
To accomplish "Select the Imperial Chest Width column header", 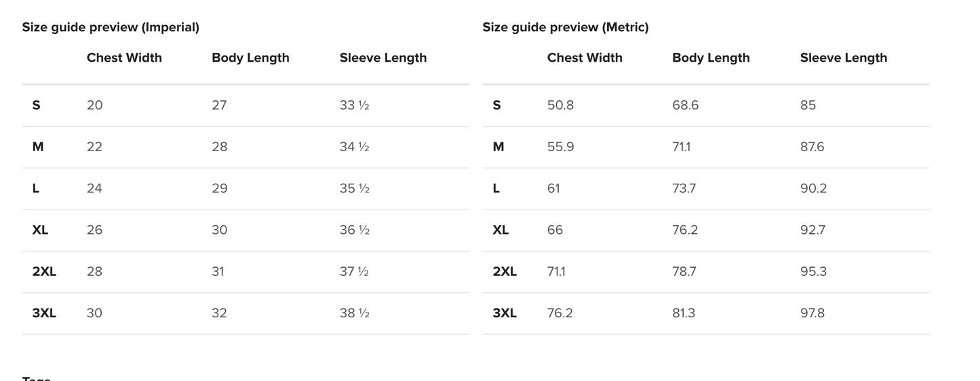I will pos(124,58).
